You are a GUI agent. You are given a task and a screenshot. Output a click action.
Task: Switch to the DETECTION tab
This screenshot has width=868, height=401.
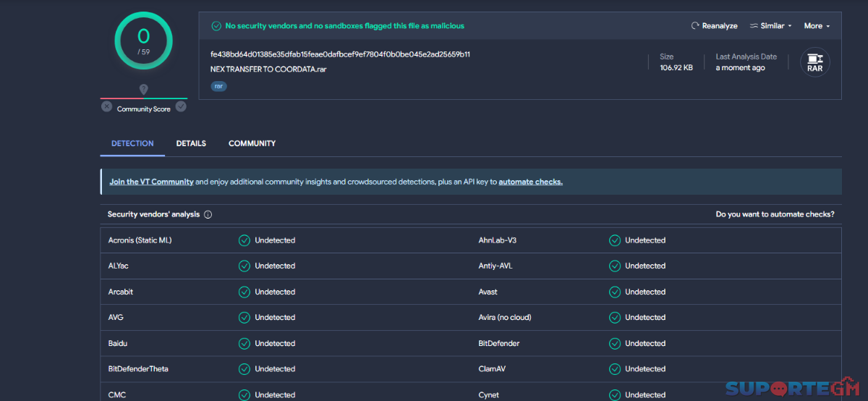coord(132,143)
